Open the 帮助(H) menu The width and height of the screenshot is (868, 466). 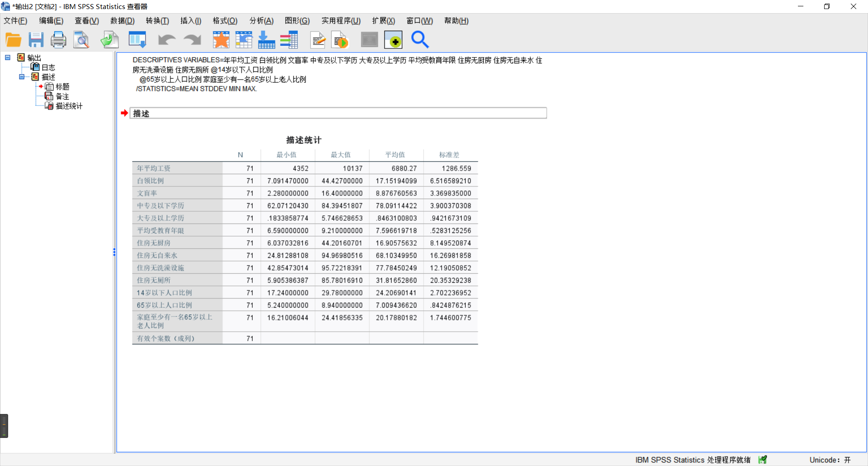pos(456,21)
